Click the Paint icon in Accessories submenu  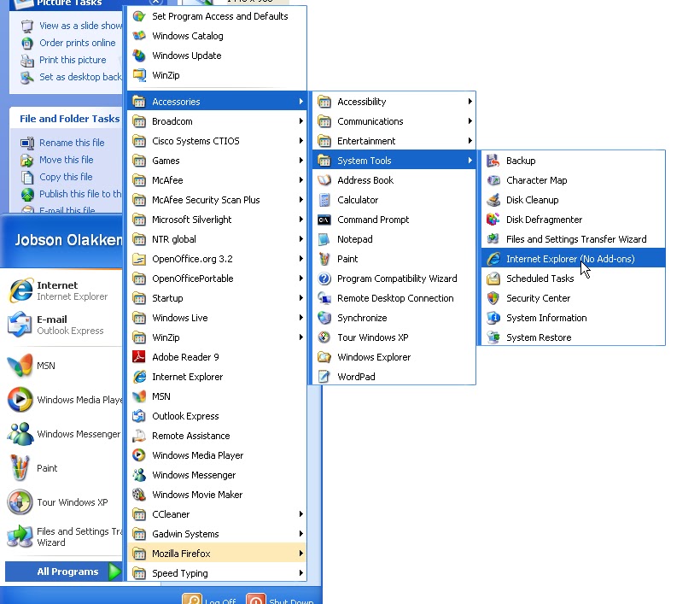pos(324,259)
